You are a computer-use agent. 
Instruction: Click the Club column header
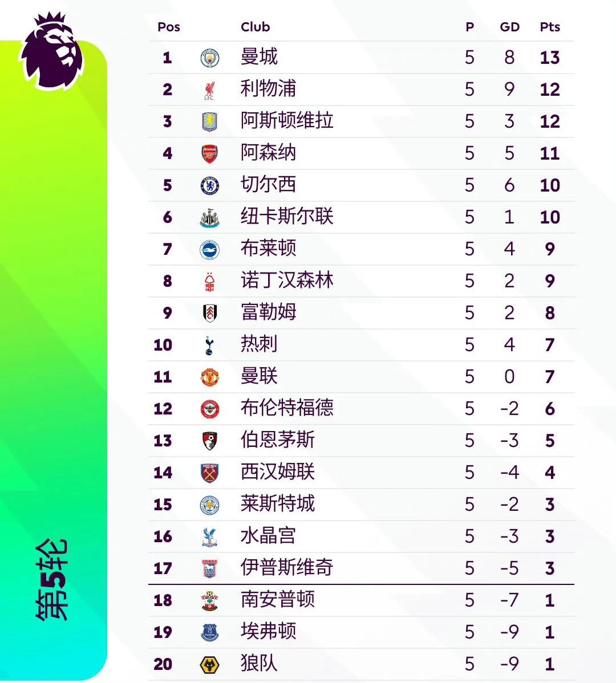click(256, 27)
